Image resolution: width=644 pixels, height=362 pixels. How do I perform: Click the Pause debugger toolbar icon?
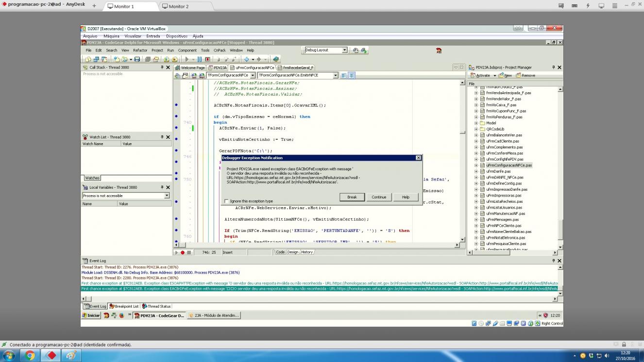[x=199, y=59]
